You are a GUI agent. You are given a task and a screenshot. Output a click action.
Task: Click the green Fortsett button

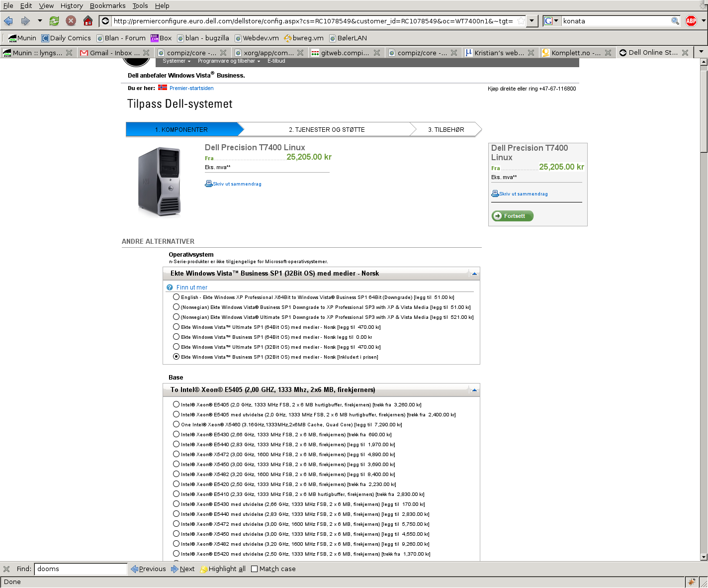[x=513, y=216]
